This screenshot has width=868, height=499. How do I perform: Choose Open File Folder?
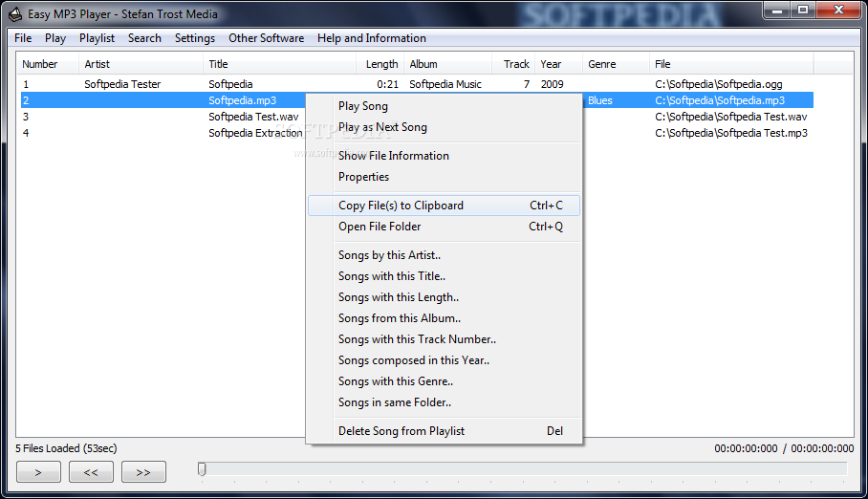coord(444,227)
